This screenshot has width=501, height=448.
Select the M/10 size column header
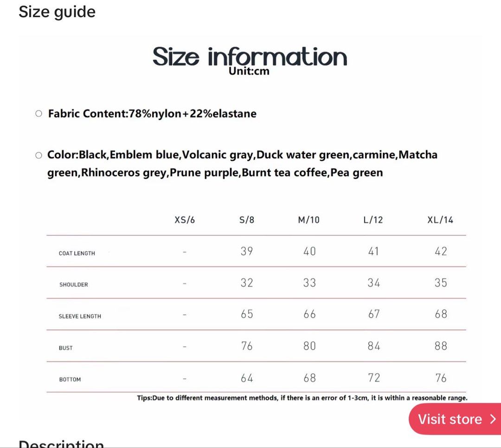308,220
